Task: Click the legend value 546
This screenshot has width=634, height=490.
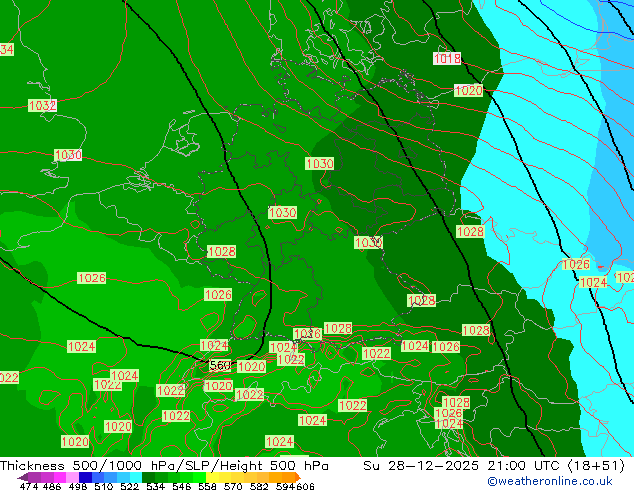Action: 182,486
